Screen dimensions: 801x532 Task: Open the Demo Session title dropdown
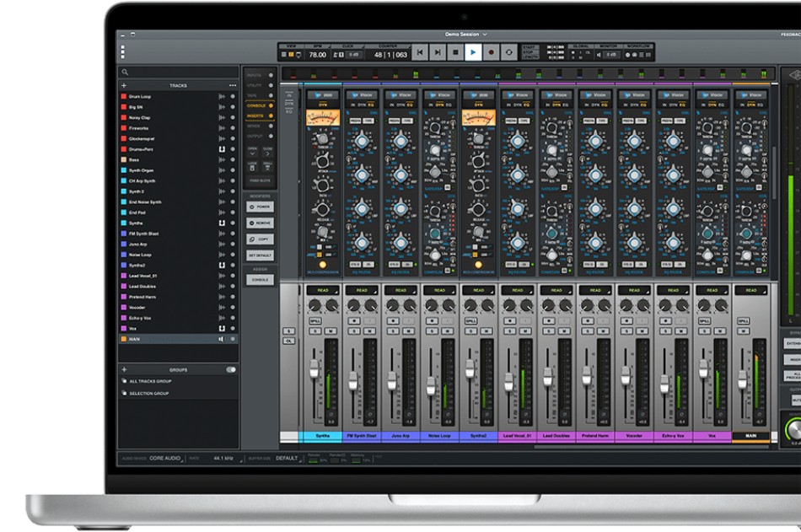[x=465, y=35]
